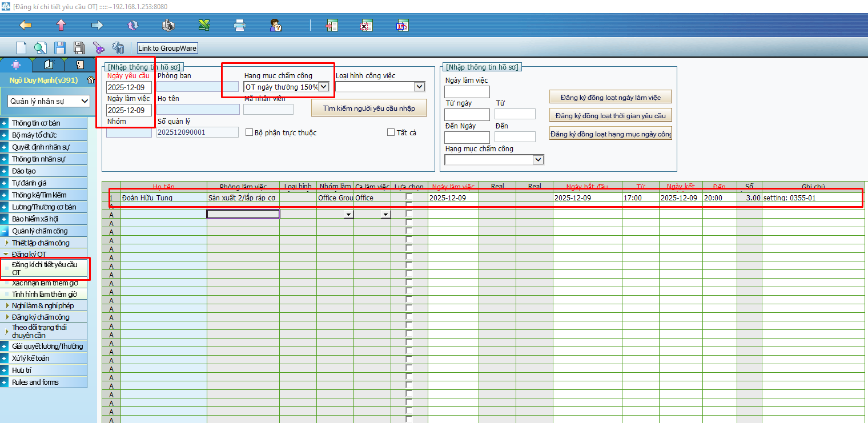868x423 pixels.
Task: Click the delete row icon with red X
Action: coord(367,25)
